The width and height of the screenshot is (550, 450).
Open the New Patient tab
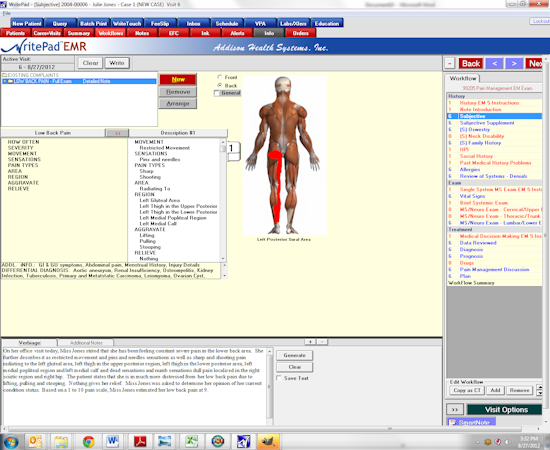click(27, 23)
